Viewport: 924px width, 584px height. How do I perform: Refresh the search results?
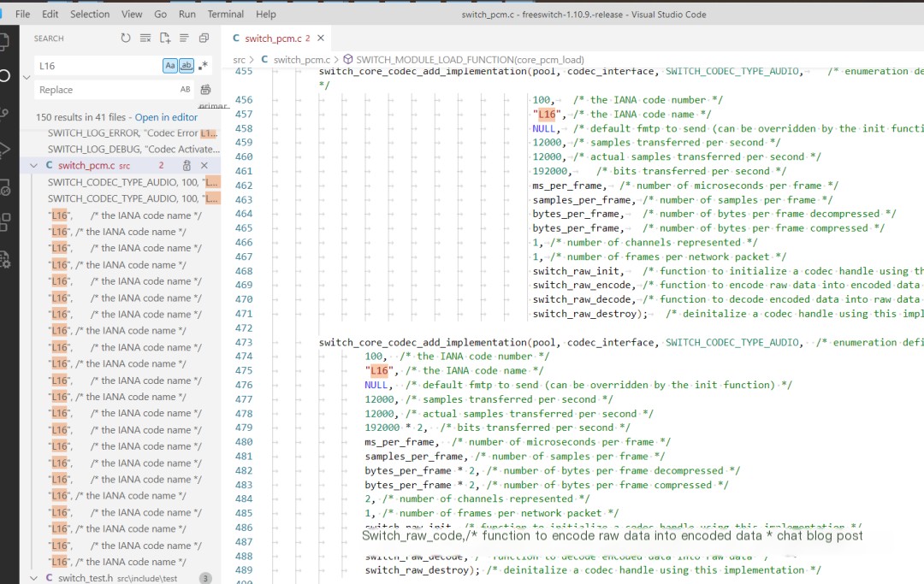[126, 38]
